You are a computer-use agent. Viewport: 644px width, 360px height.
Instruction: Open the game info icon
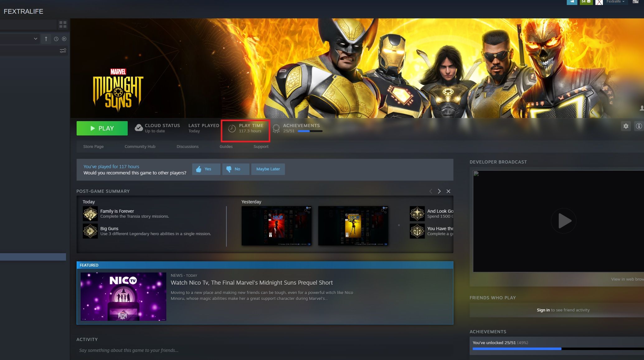click(639, 126)
